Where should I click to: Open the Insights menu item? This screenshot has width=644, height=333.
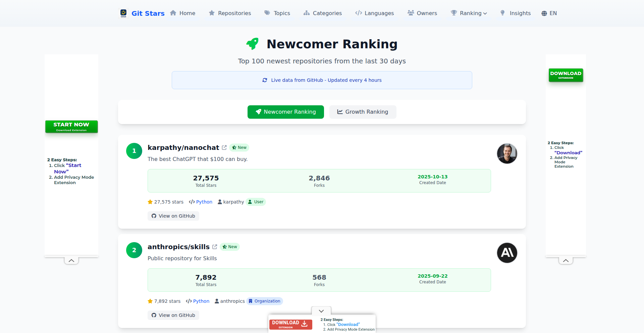coord(516,13)
